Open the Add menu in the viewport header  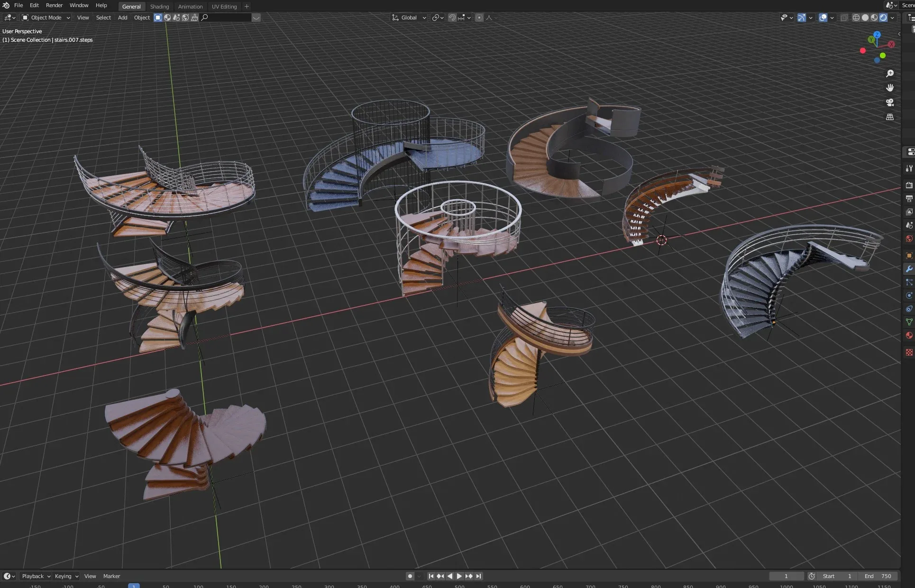click(x=122, y=18)
